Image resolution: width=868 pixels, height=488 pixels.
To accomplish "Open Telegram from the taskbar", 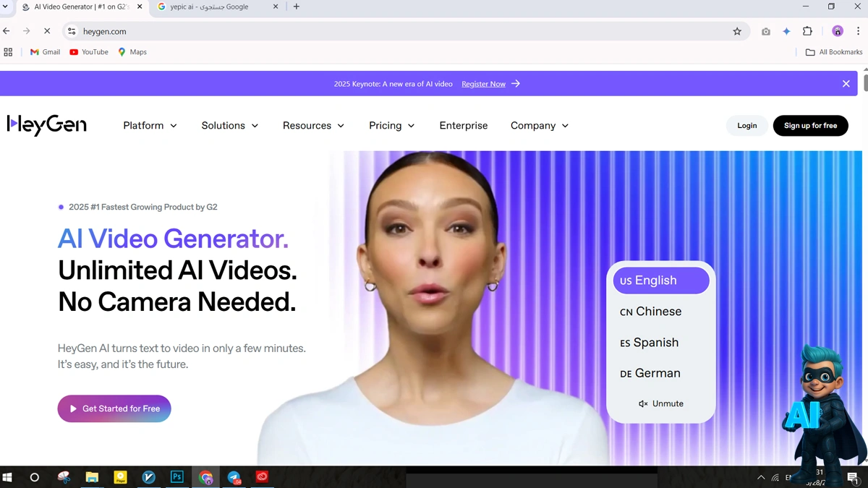I will coord(234,477).
